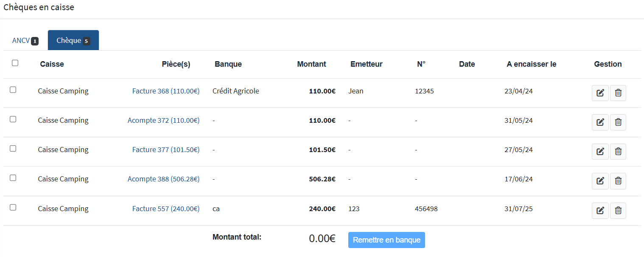
Task: Delete the Facture 557 cheque entry
Action: (618, 210)
